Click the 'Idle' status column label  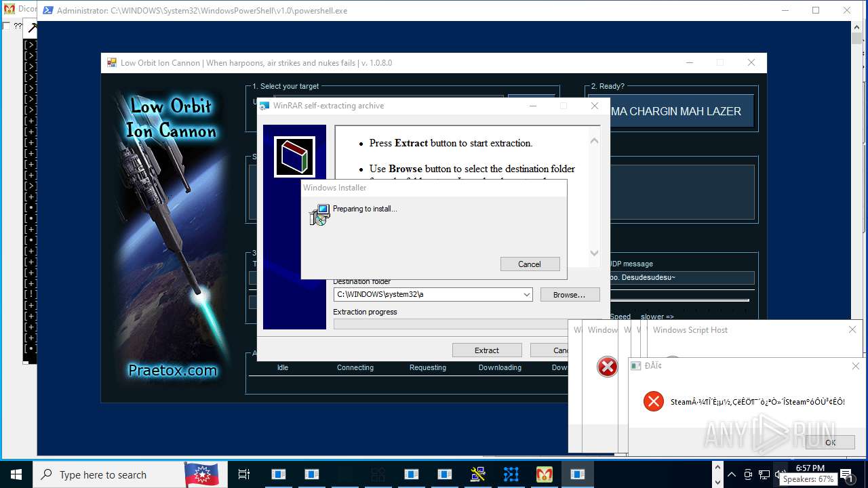pos(283,367)
